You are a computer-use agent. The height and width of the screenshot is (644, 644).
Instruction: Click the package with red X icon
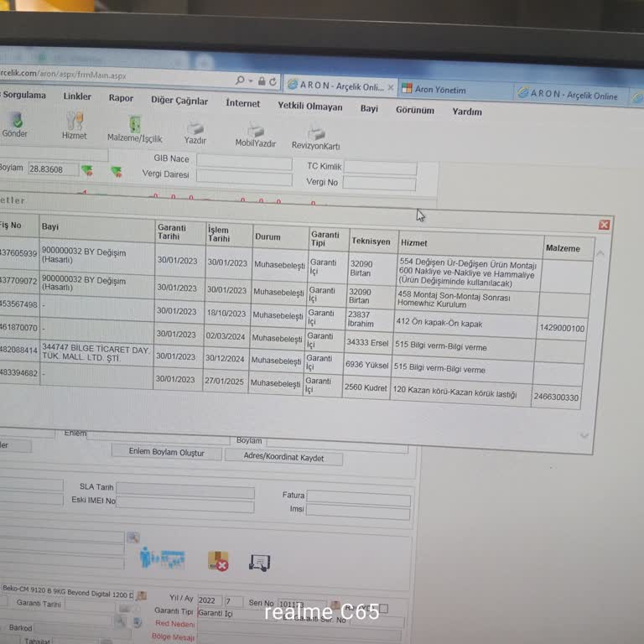[218, 561]
